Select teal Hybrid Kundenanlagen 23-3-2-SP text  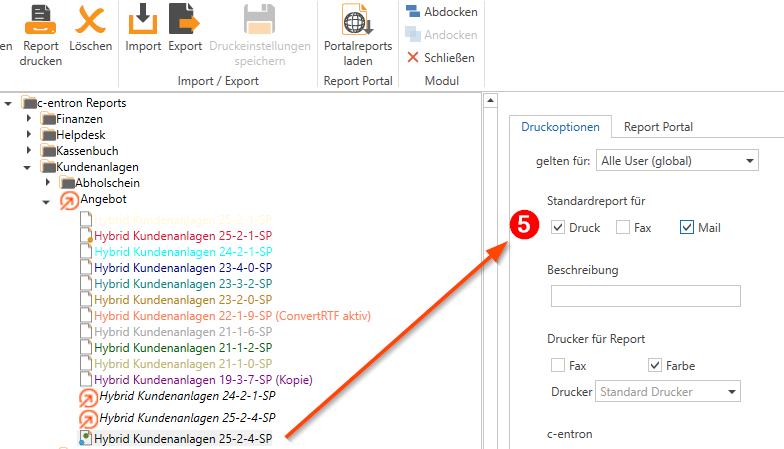(183, 284)
